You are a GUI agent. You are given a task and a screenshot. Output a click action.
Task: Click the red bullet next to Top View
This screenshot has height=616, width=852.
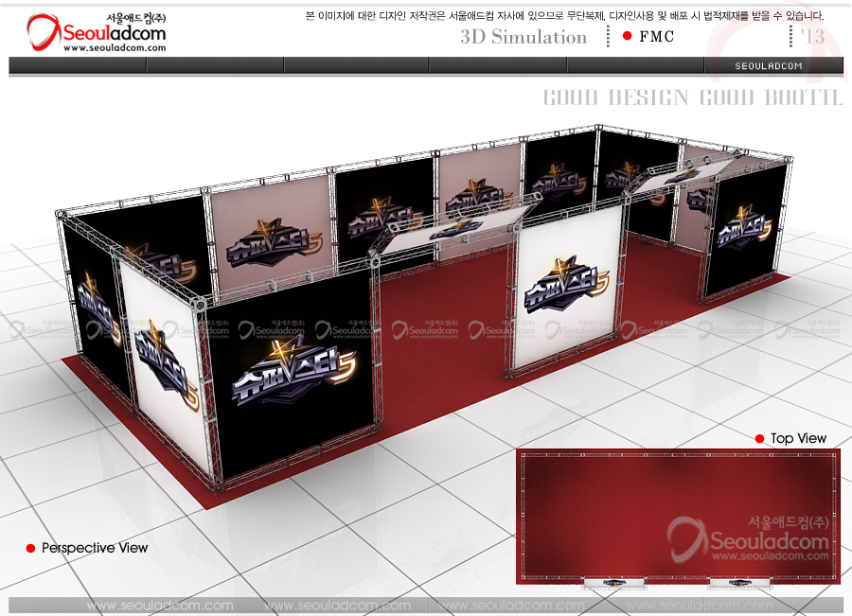tap(759, 438)
